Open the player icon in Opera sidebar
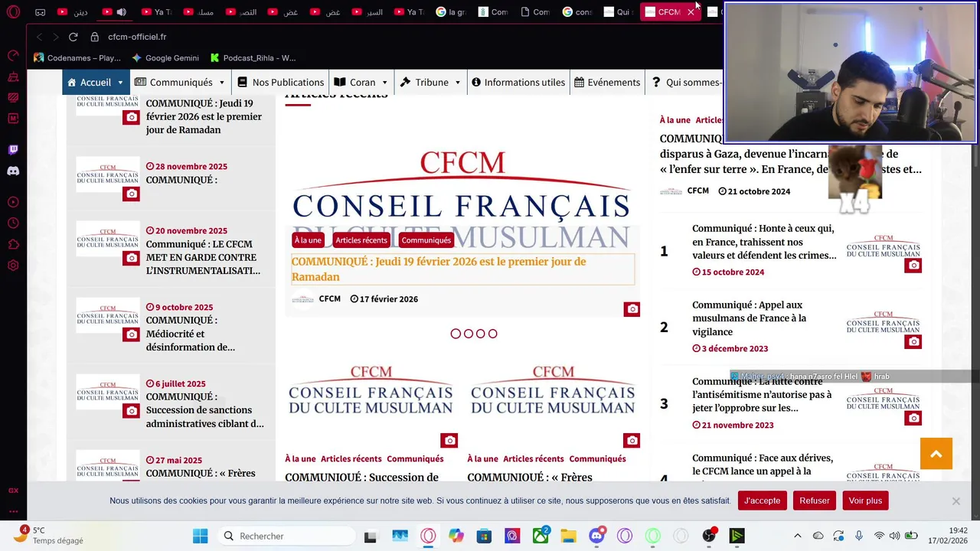Screen dimensions: 980x551 point(13,202)
